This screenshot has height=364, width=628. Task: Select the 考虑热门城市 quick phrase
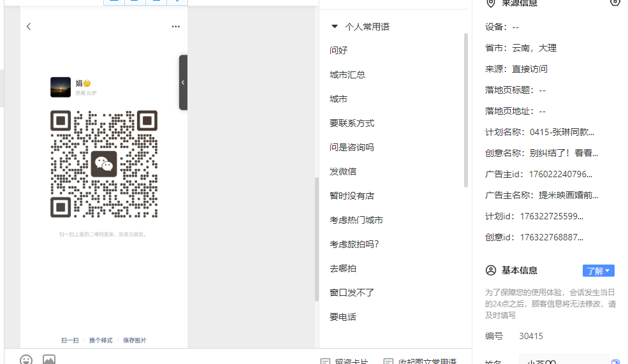pyautogui.click(x=356, y=220)
